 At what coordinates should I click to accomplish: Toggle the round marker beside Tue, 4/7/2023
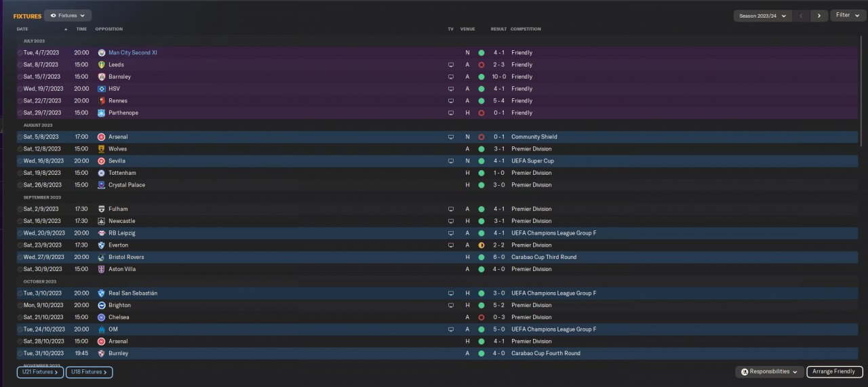[x=19, y=53]
